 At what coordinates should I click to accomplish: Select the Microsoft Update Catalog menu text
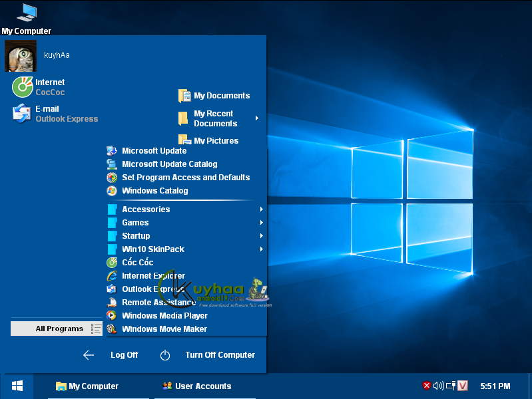coord(169,164)
